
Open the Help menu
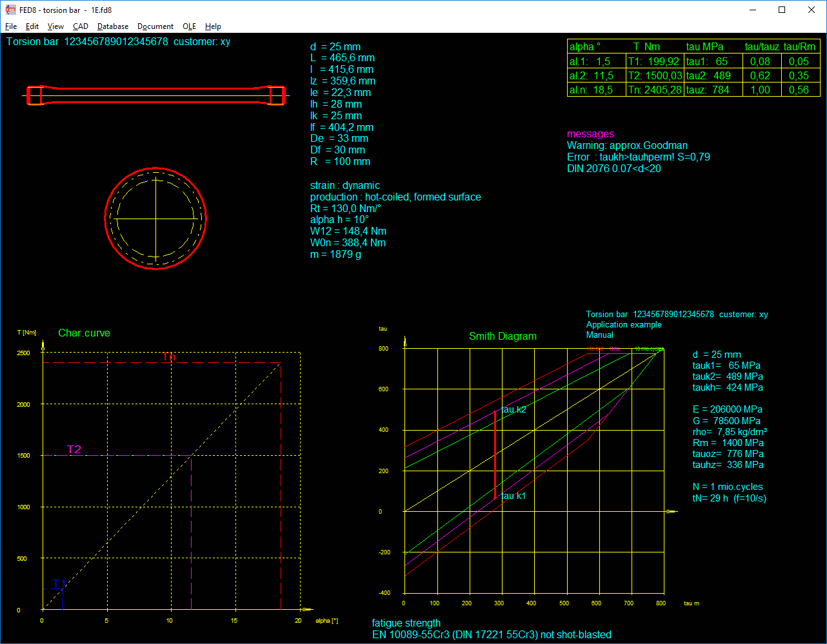(x=213, y=26)
